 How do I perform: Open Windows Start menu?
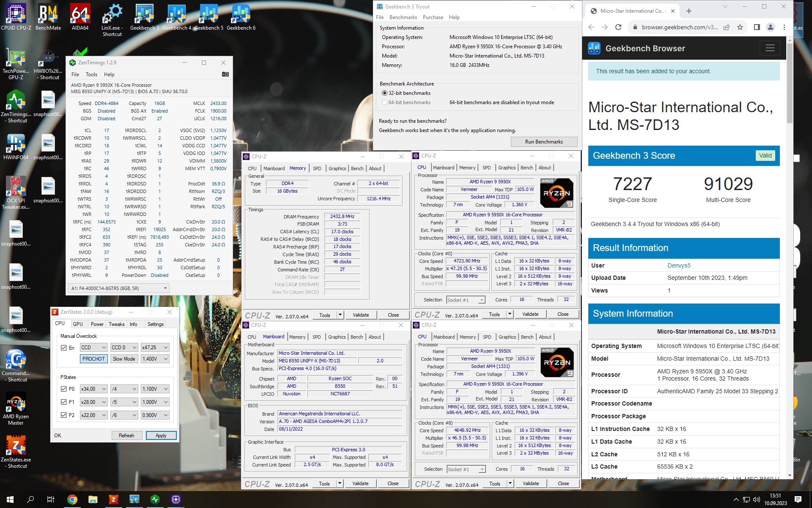tap(10, 500)
